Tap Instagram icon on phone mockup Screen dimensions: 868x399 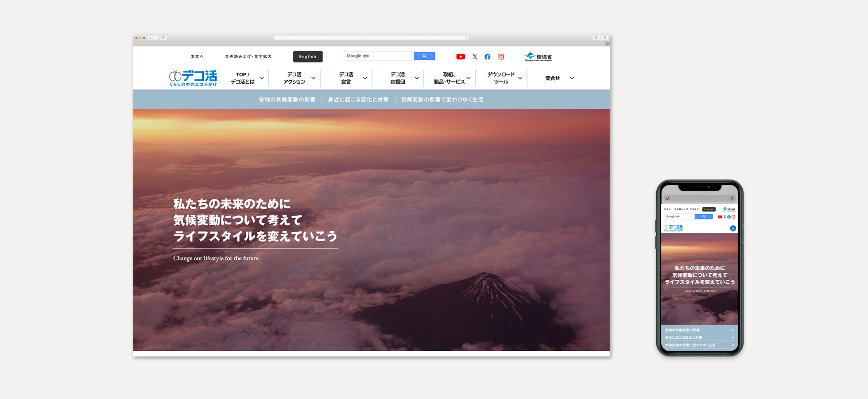click(733, 217)
